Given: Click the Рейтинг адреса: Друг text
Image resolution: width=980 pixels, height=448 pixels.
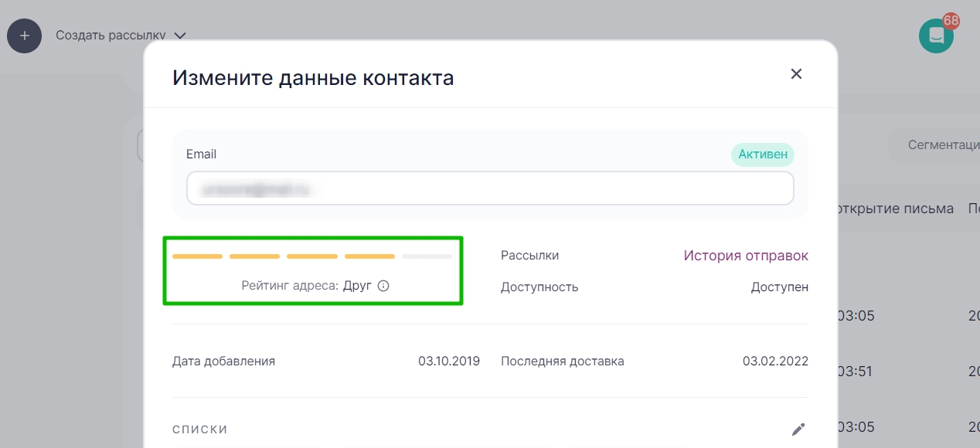Looking at the screenshot, I should tap(306, 286).
